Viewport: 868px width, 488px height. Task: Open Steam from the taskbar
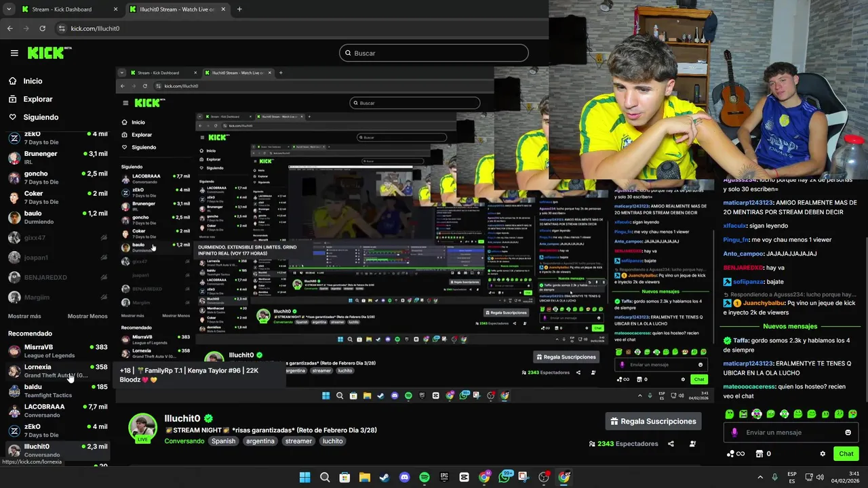point(384,477)
